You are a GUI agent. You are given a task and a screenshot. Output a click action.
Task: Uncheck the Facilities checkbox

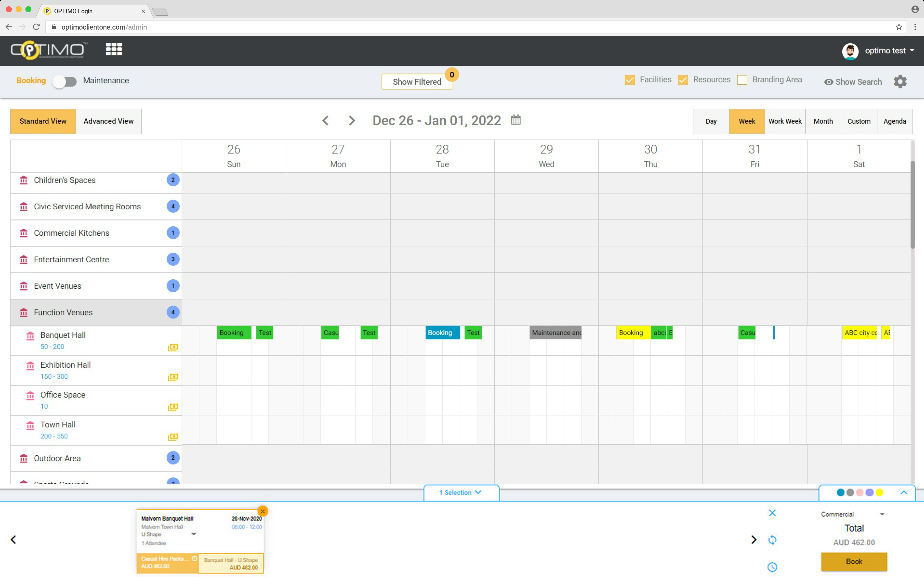tap(630, 80)
